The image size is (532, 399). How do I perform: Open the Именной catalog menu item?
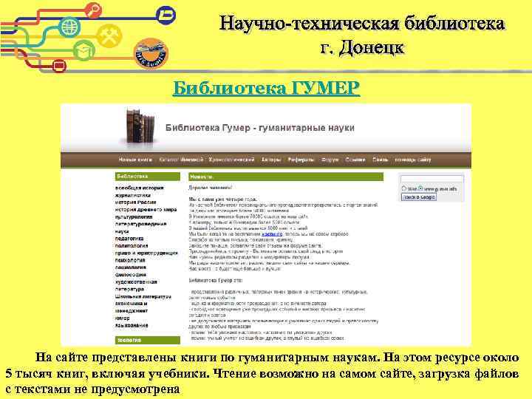[192, 160]
